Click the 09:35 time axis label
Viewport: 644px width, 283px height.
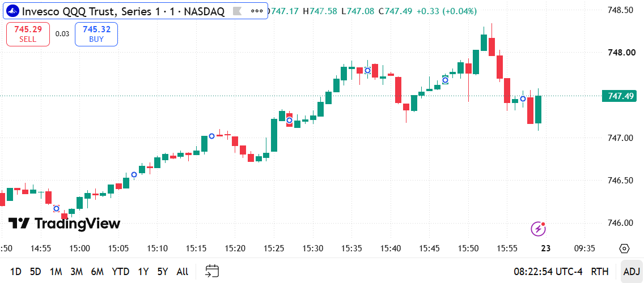click(x=584, y=248)
